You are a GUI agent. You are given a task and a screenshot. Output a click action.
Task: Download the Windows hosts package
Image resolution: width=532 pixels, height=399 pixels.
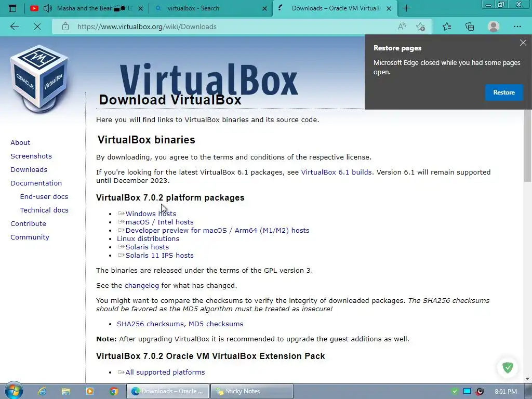[x=151, y=214]
